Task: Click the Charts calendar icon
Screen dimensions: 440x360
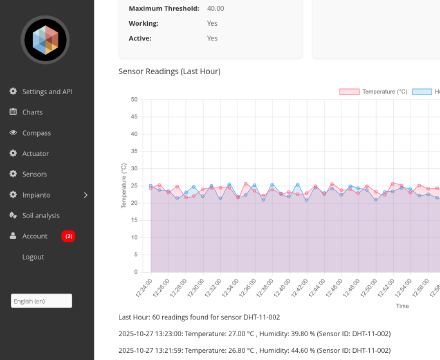Action: point(13,112)
